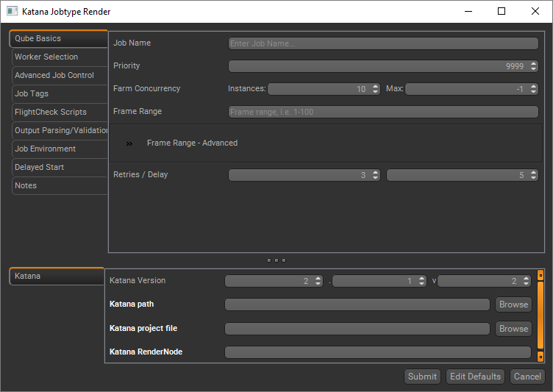Decrease retry Delay with down arrow

point(534,177)
